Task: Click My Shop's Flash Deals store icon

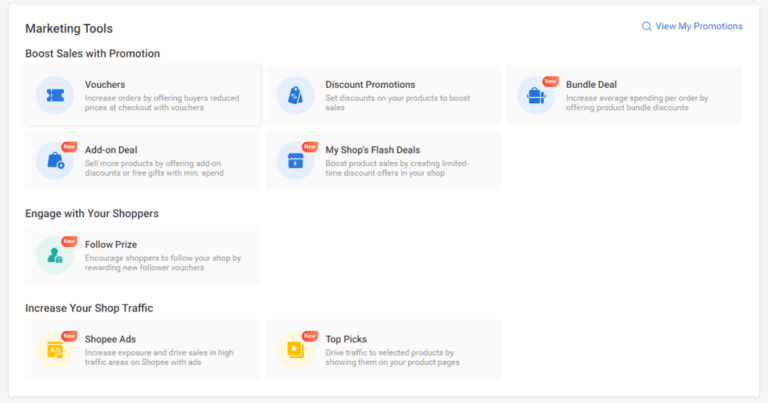Action: click(295, 160)
